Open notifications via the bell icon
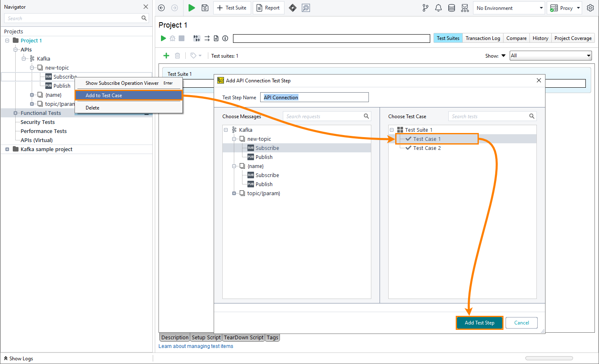 pyautogui.click(x=438, y=7)
